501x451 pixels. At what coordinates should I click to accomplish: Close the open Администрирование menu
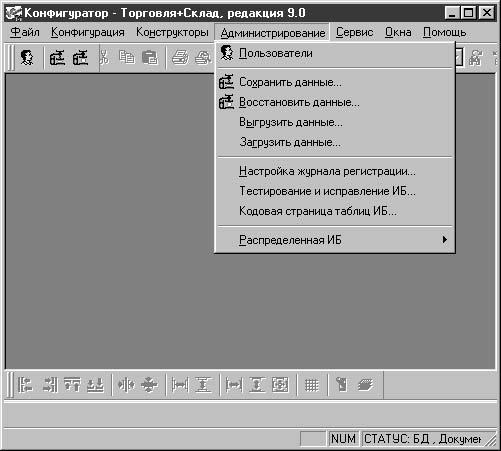click(x=272, y=33)
